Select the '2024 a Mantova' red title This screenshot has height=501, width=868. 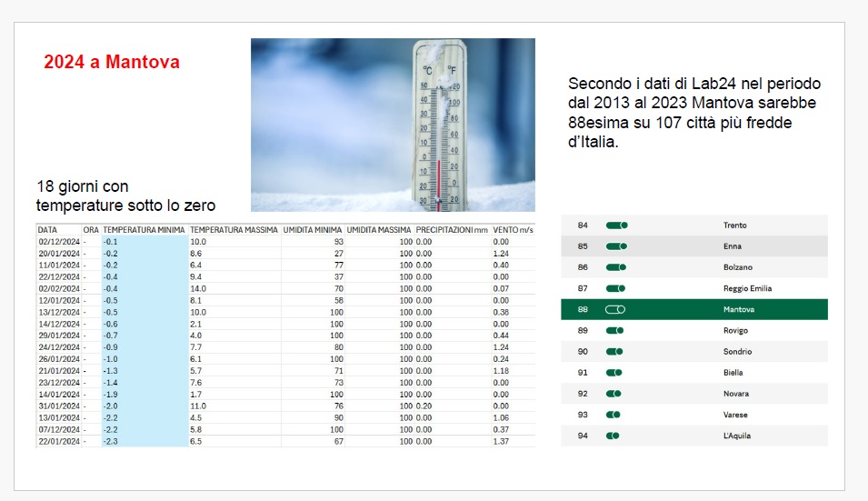[x=112, y=63]
